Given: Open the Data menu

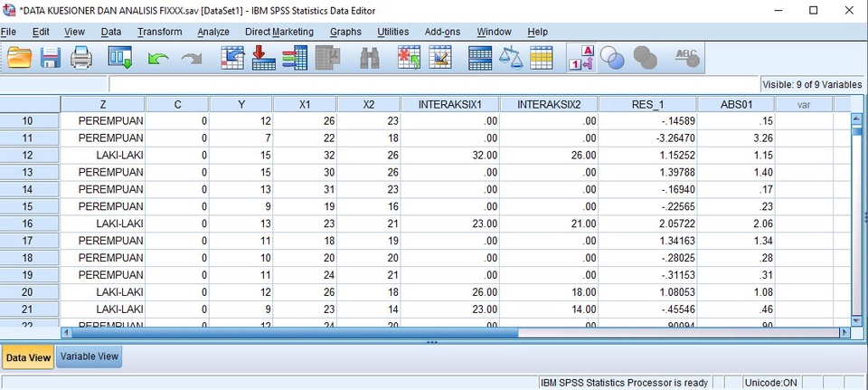Looking at the screenshot, I should pos(111,33).
